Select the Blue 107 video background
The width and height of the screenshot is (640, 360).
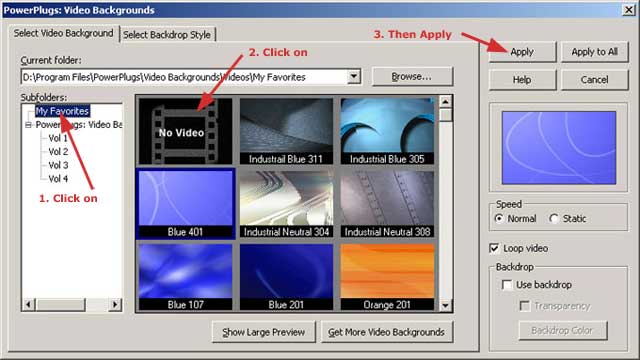coord(185,277)
